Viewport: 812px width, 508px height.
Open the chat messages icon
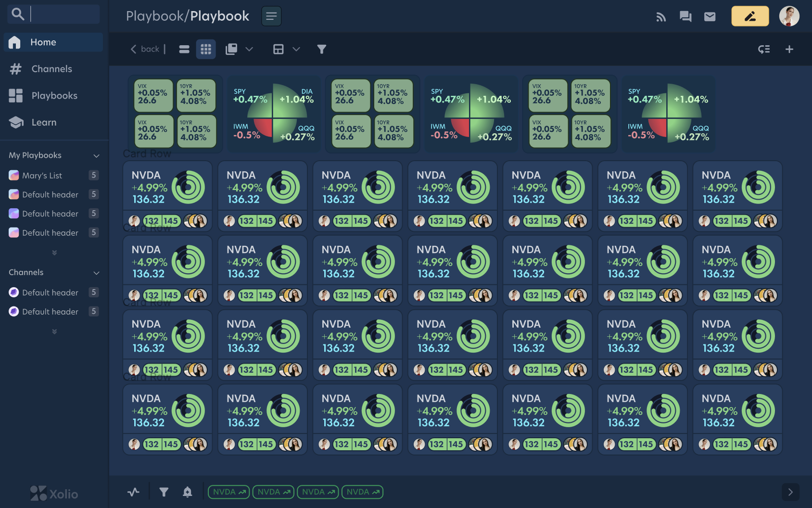click(685, 17)
